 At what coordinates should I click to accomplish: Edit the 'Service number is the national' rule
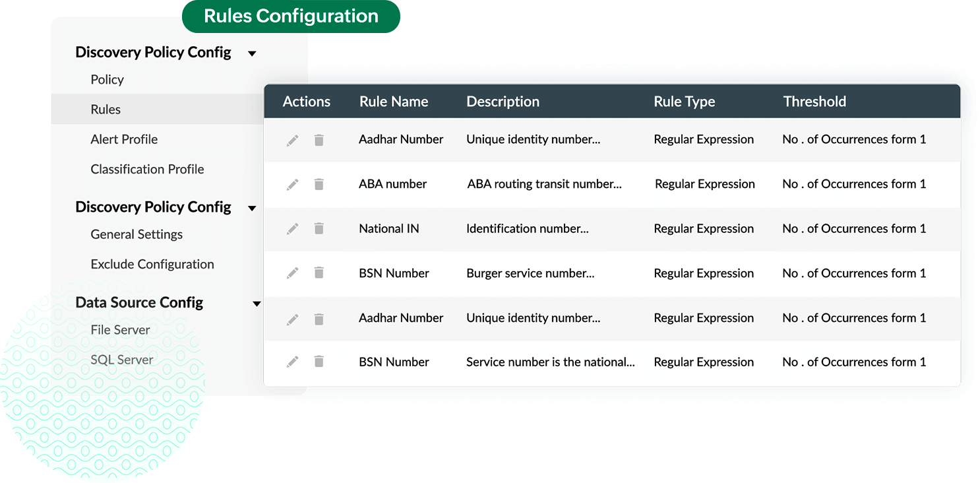[293, 362]
